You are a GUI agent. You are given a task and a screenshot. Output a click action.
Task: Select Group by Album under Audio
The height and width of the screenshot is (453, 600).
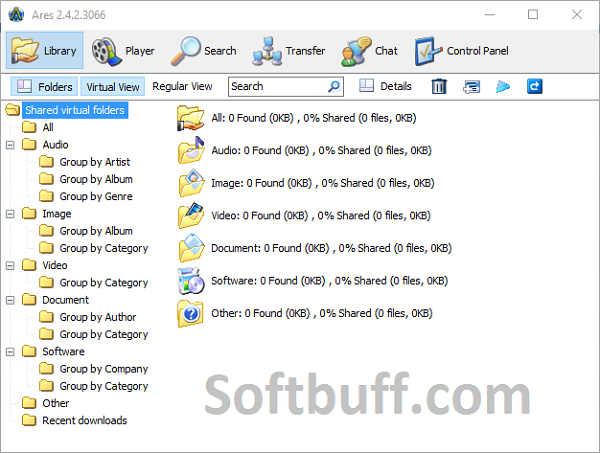(96, 179)
